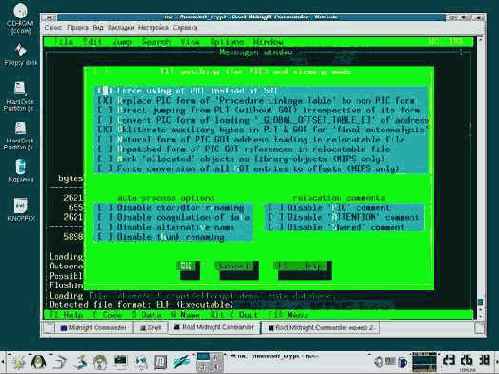Click 'D Data' in the bottom status bar
Viewport: 499px width, 374px height.
[147, 315]
